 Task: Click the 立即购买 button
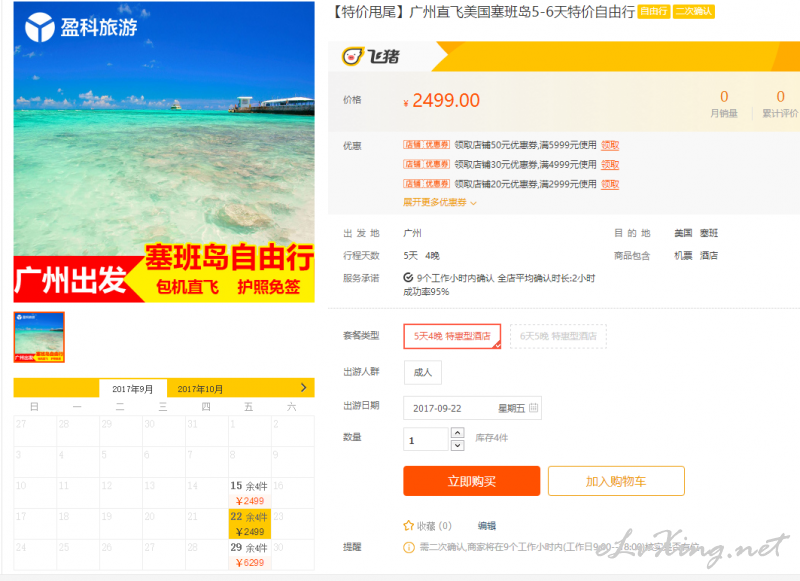click(x=471, y=481)
